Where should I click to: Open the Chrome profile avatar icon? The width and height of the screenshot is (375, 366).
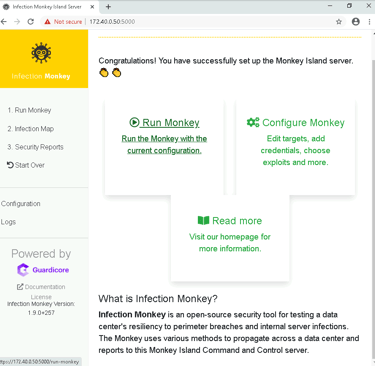pyautogui.click(x=356, y=22)
